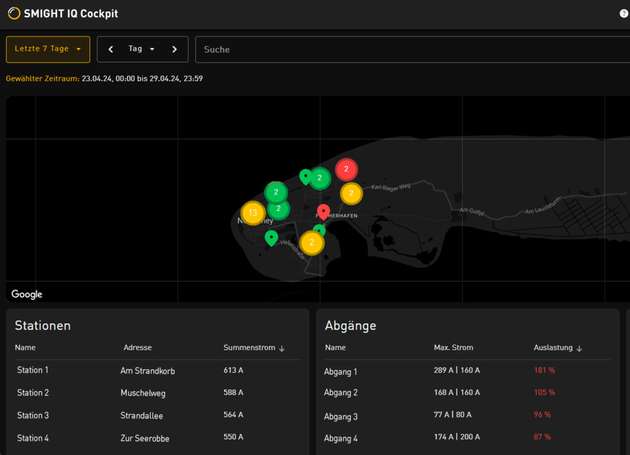This screenshot has width=630, height=455.
Task: Click the Stationen panel heading
Action: pyautogui.click(x=43, y=326)
